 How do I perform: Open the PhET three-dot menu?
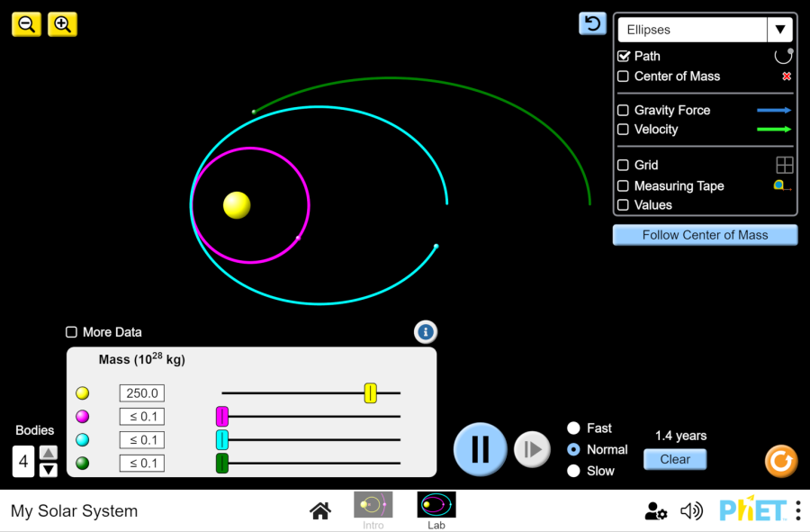(798, 510)
